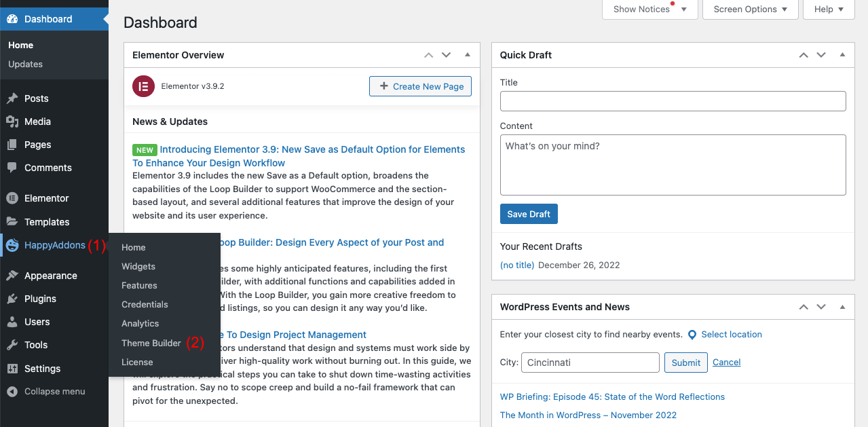868x427 pixels.
Task: Click the Appearance paintbrush icon
Action: [12, 276]
